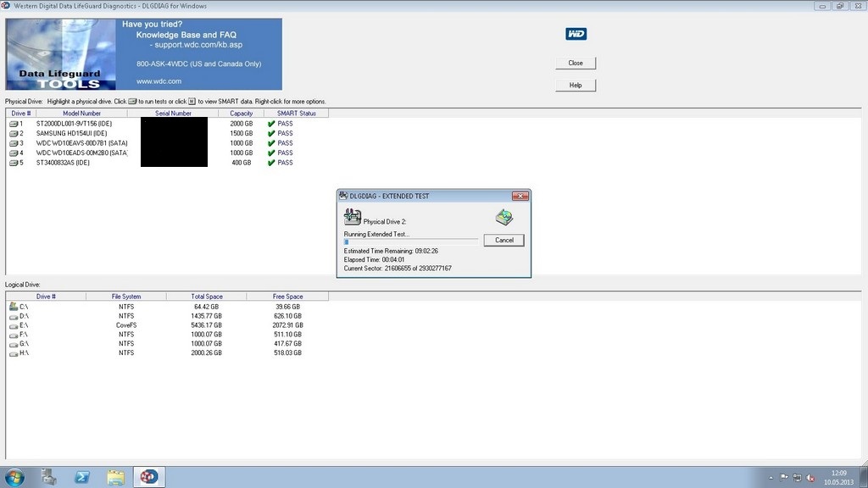Select physical drive 1 disk icon

pyautogui.click(x=14, y=124)
